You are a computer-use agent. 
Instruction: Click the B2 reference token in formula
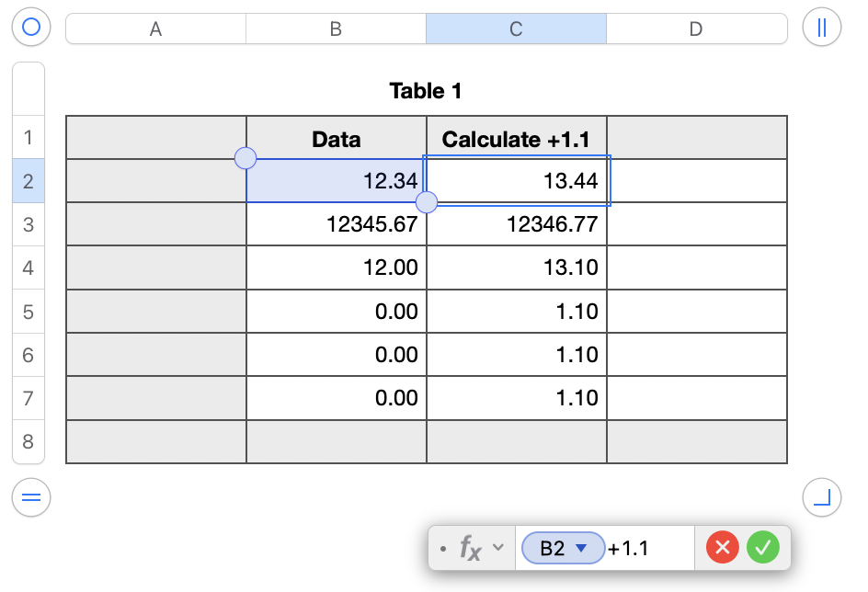click(563, 548)
